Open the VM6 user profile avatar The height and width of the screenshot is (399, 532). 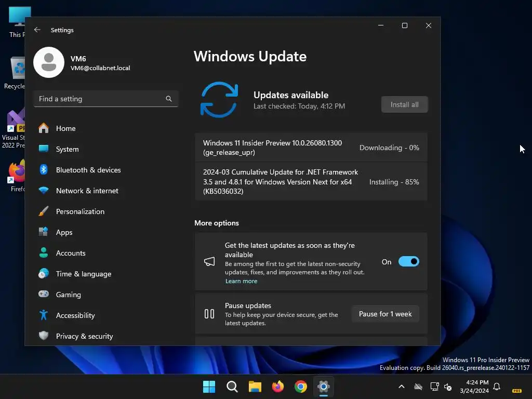(49, 62)
